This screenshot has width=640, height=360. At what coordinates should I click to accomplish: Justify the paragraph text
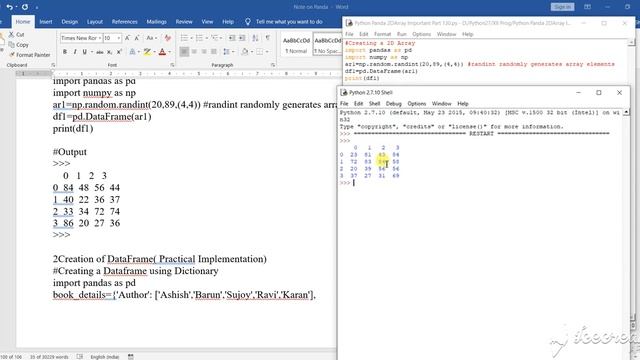(214, 52)
